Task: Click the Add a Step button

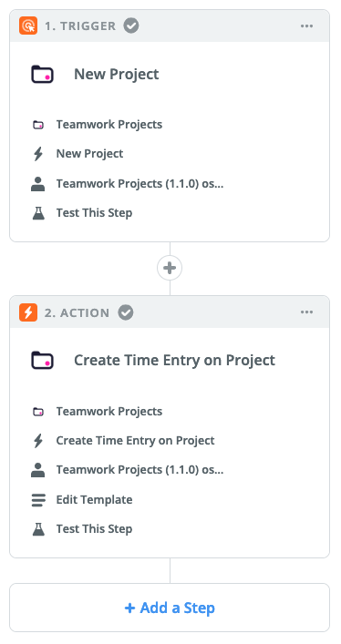Action: [170, 608]
